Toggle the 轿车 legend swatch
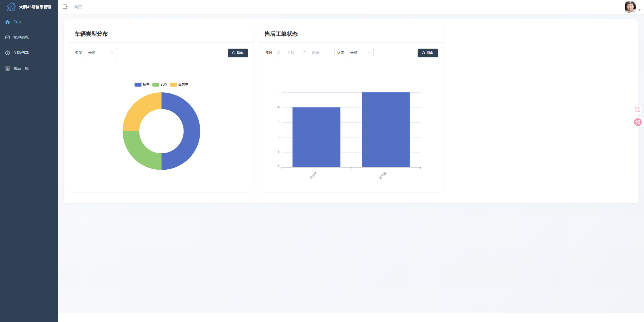 138,84
